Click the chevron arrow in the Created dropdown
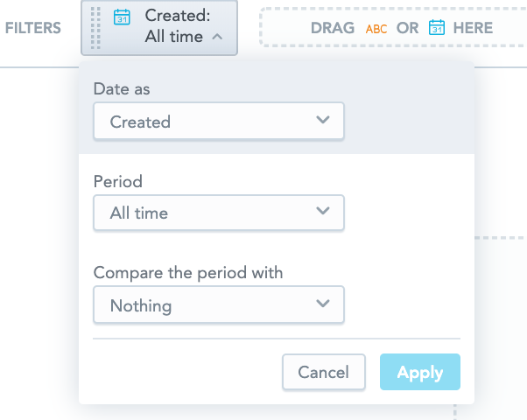 (x=322, y=120)
